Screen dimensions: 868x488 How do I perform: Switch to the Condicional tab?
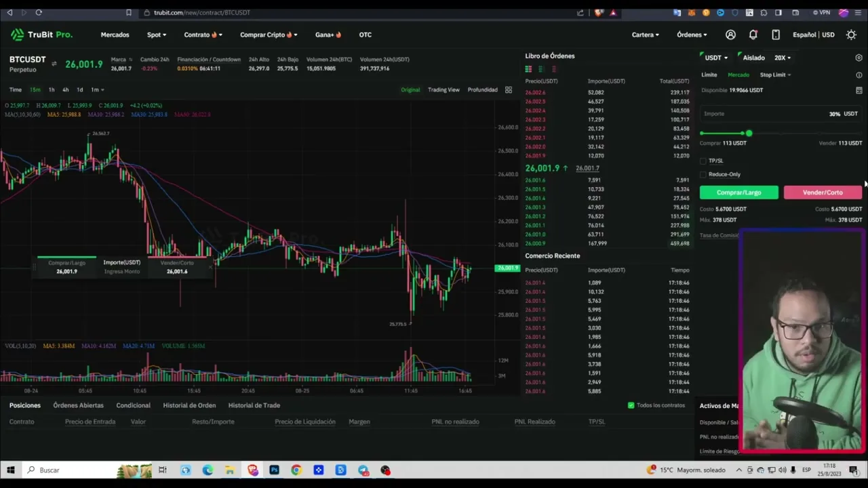tap(133, 405)
